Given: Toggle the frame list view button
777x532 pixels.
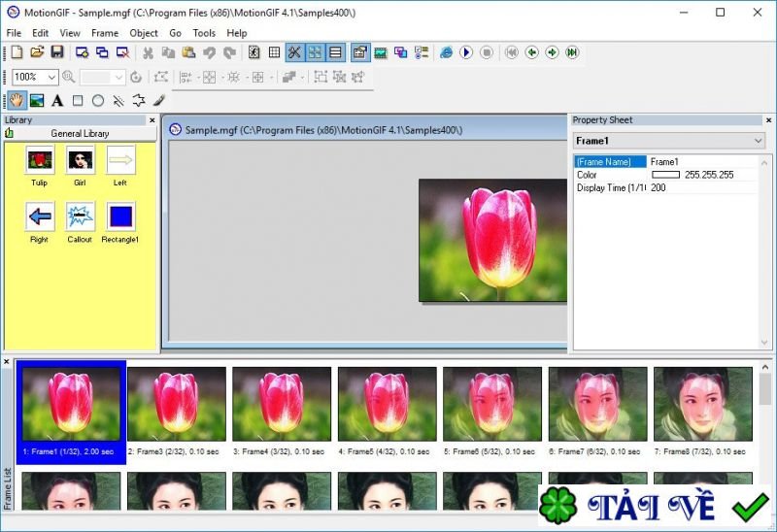Looking at the screenshot, I should [x=335, y=52].
